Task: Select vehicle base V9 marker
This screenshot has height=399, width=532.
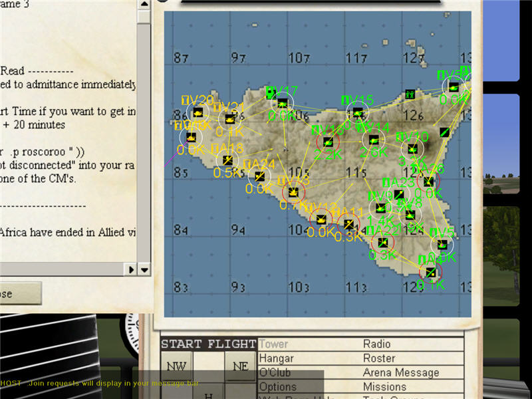Action: point(380,207)
